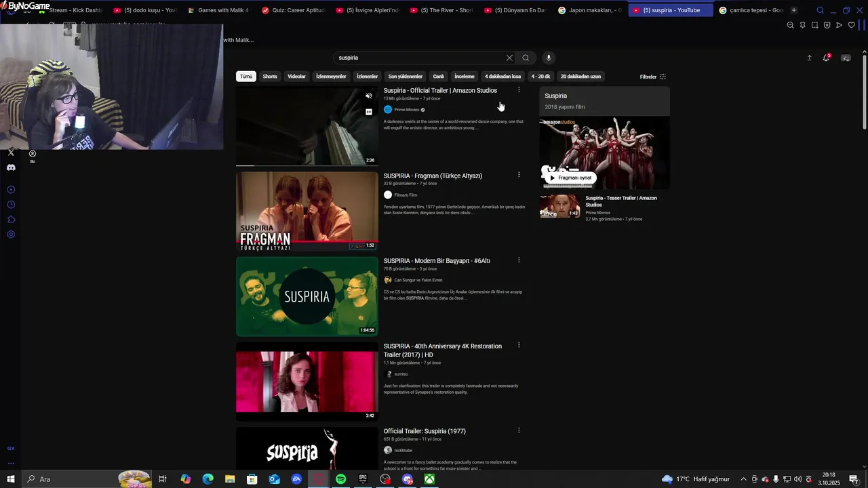Select the Tümü filter chip
868x488 pixels.
point(246,77)
